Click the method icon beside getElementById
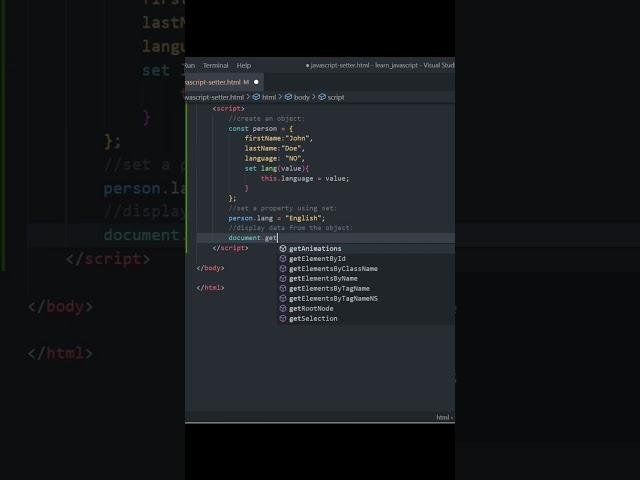This screenshot has height=480, width=640. [283, 259]
